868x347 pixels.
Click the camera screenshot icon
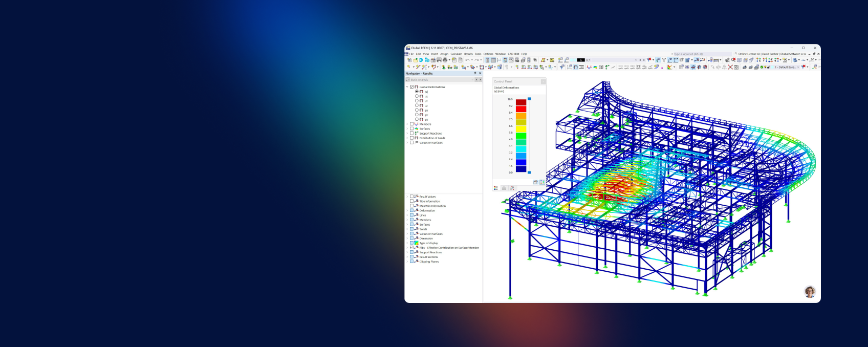tap(736, 67)
